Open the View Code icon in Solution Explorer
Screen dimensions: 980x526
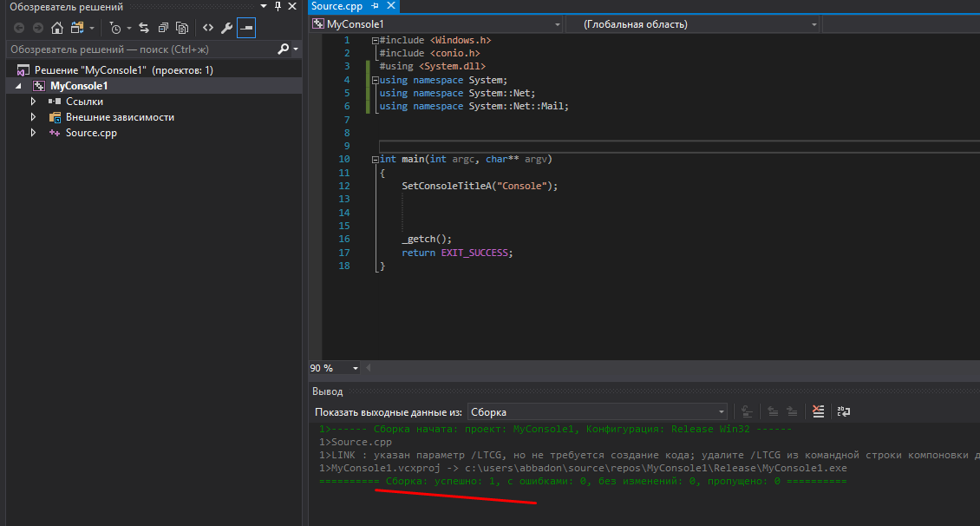208,28
